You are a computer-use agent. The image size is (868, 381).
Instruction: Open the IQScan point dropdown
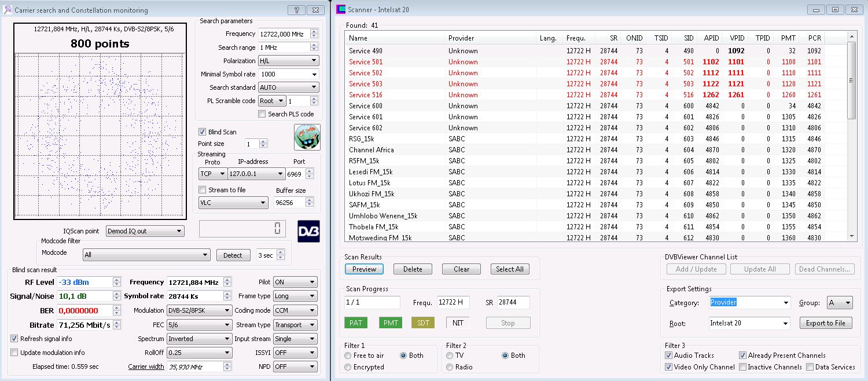[145, 231]
